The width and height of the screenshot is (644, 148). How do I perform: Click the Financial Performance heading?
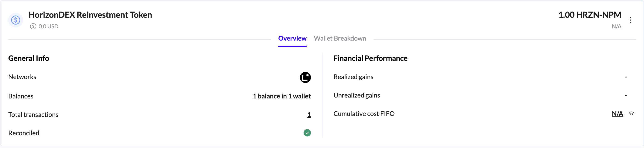point(370,58)
